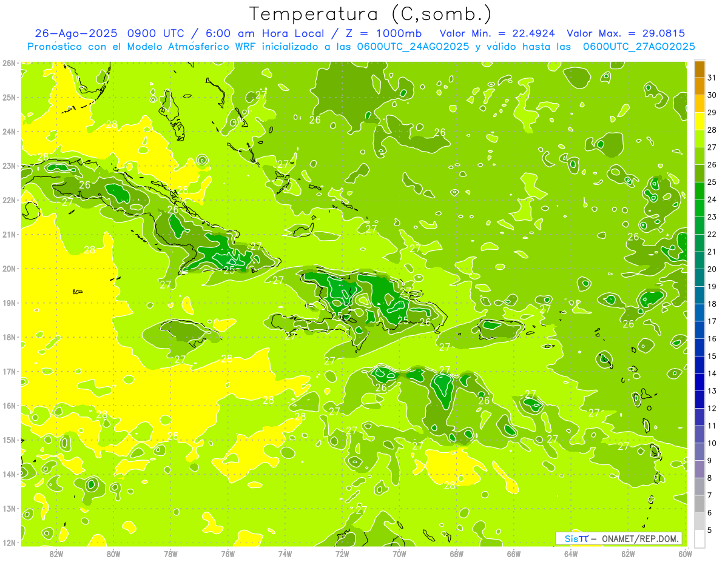This screenshot has height=562, width=728.
Task: Click the "Valor Max. = 29.0815" readout
Action: click(x=626, y=33)
